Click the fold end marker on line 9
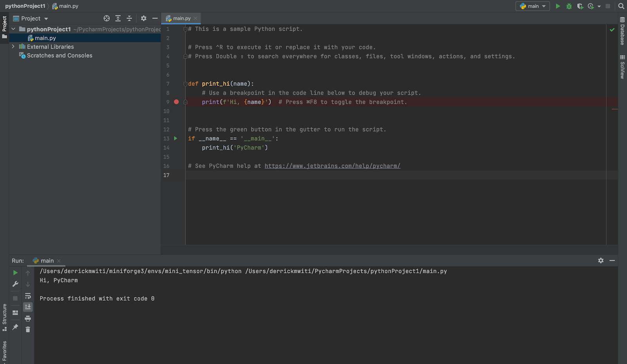The image size is (627, 364). (x=185, y=102)
